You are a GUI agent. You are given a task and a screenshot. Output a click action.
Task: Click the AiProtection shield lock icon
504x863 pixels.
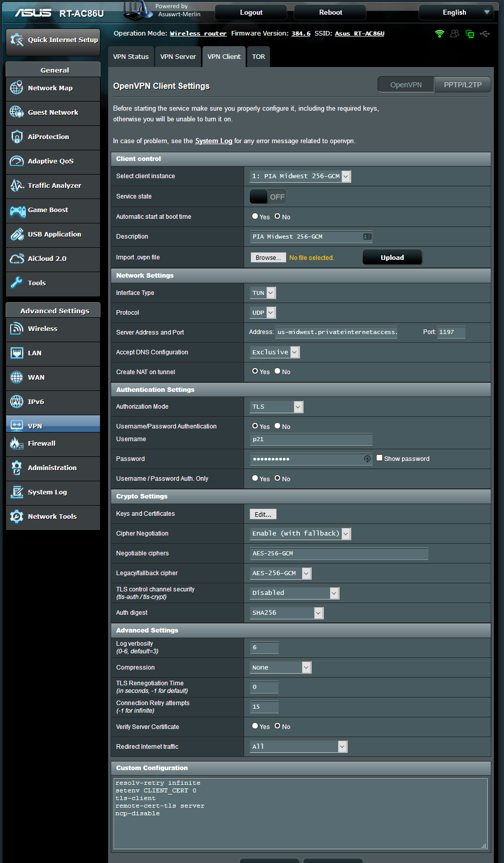click(x=17, y=137)
